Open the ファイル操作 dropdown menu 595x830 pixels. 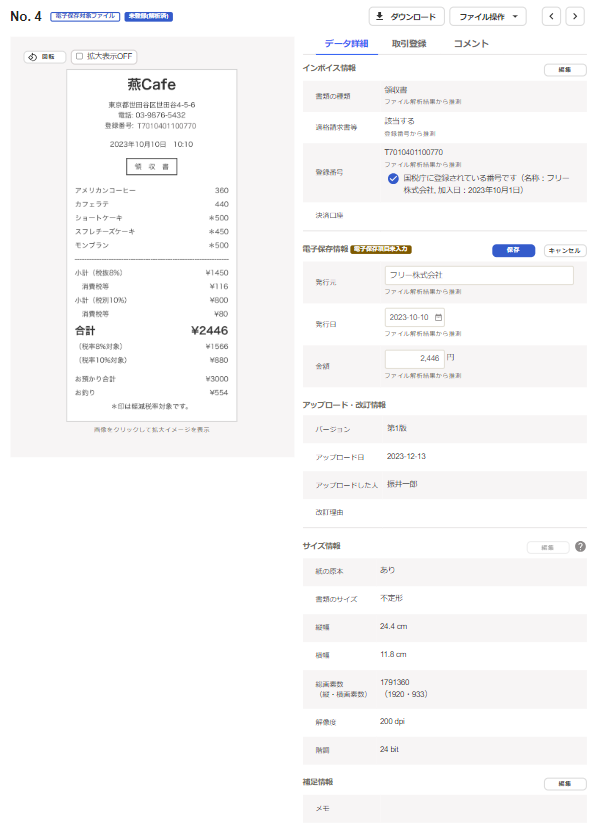point(488,16)
